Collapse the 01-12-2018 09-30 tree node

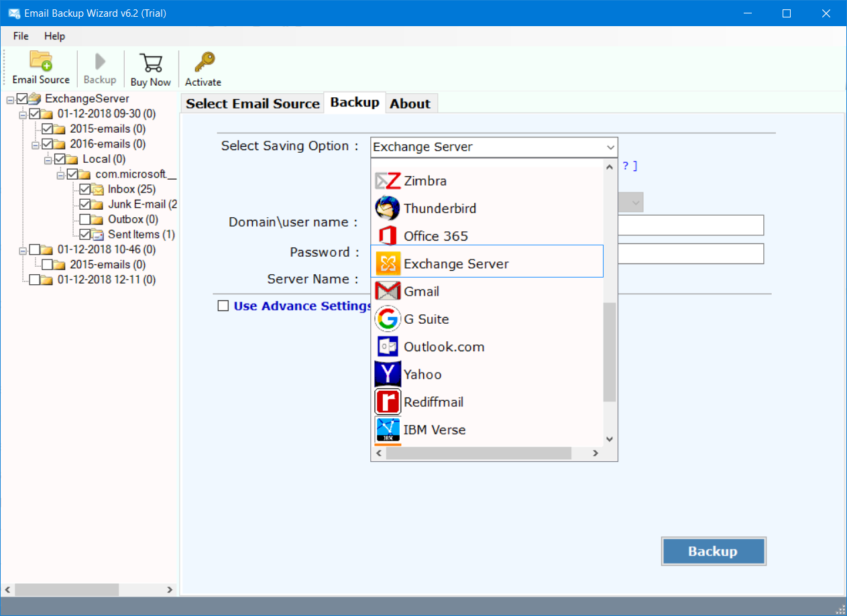[23, 115]
